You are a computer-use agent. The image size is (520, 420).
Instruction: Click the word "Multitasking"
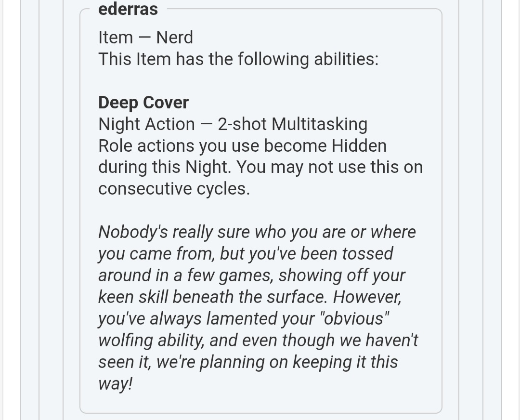[x=319, y=124]
